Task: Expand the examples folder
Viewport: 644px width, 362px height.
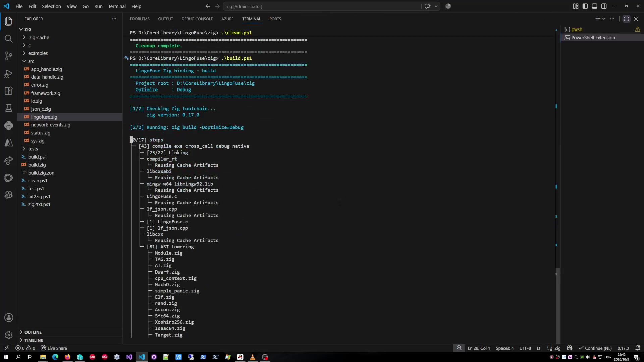Action: point(38,53)
